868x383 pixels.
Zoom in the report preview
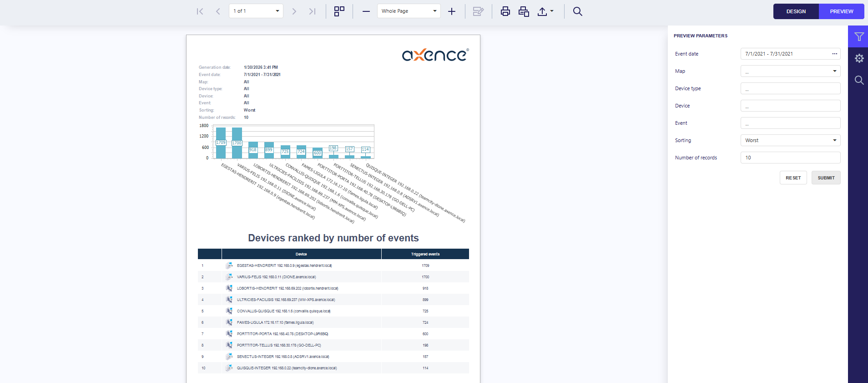(452, 11)
